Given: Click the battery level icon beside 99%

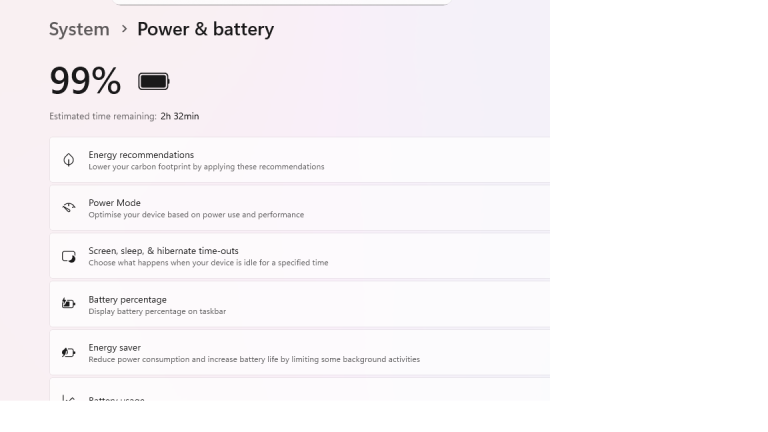Looking at the screenshot, I should tap(154, 81).
